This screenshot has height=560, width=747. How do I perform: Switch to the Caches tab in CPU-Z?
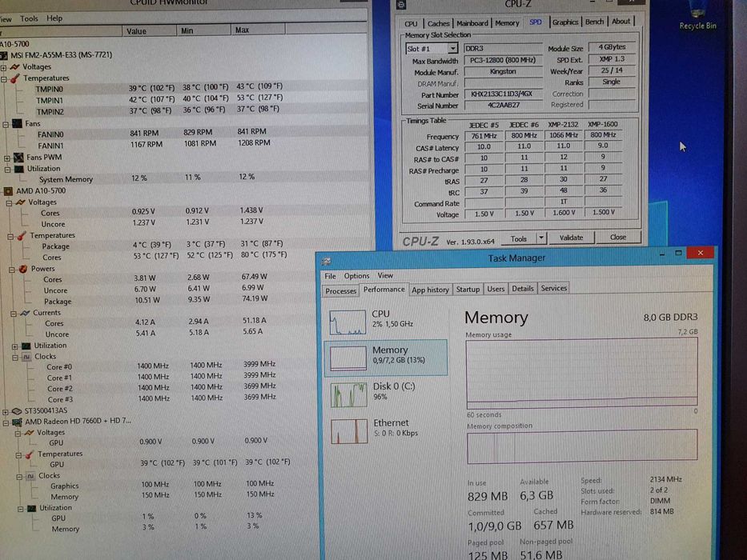(x=438, y=23)
